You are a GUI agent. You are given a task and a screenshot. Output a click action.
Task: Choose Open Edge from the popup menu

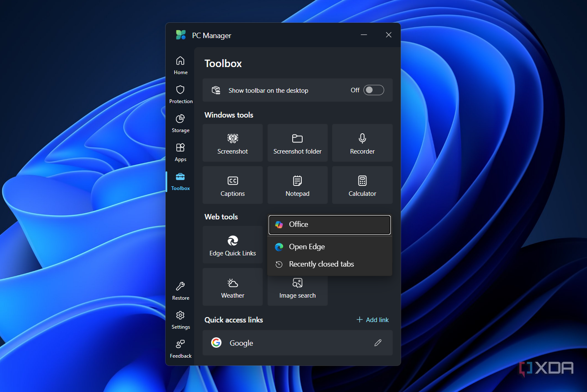coord(330,247)
